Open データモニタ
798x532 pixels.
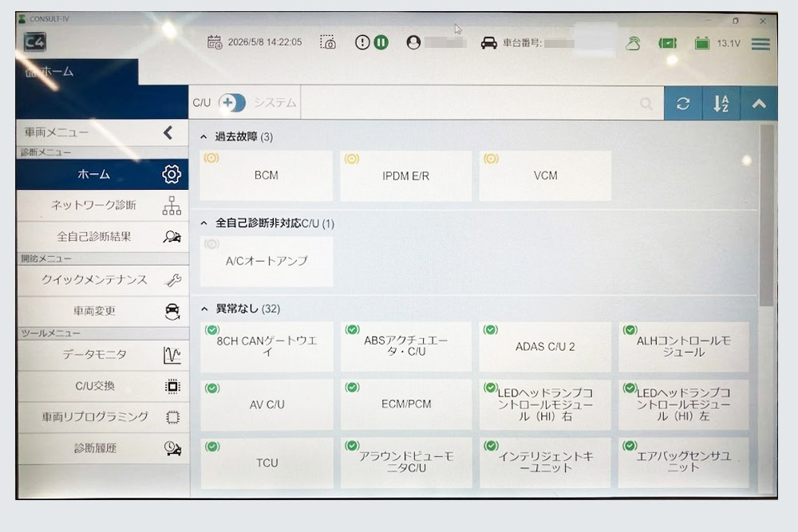[x=102, y=354]
